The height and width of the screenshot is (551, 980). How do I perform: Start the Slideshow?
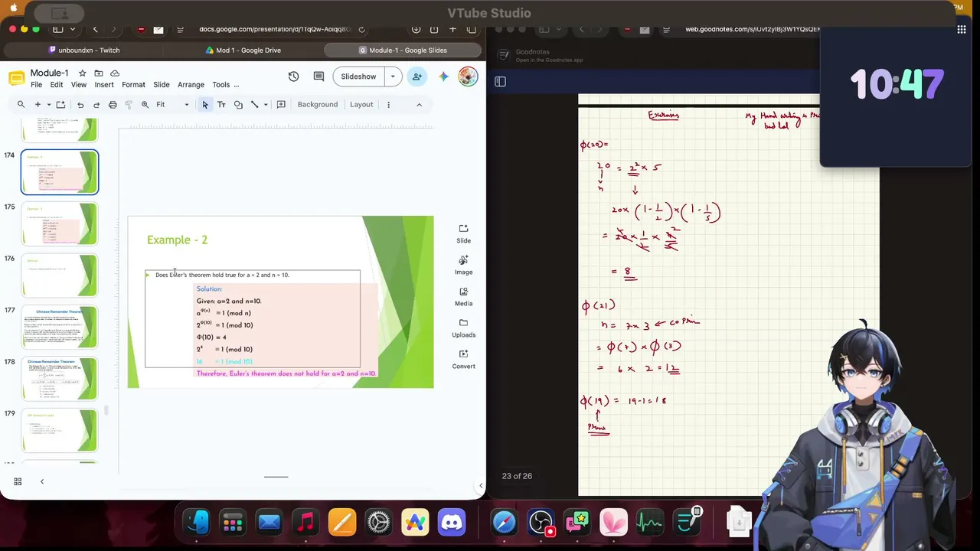point(358,77)
